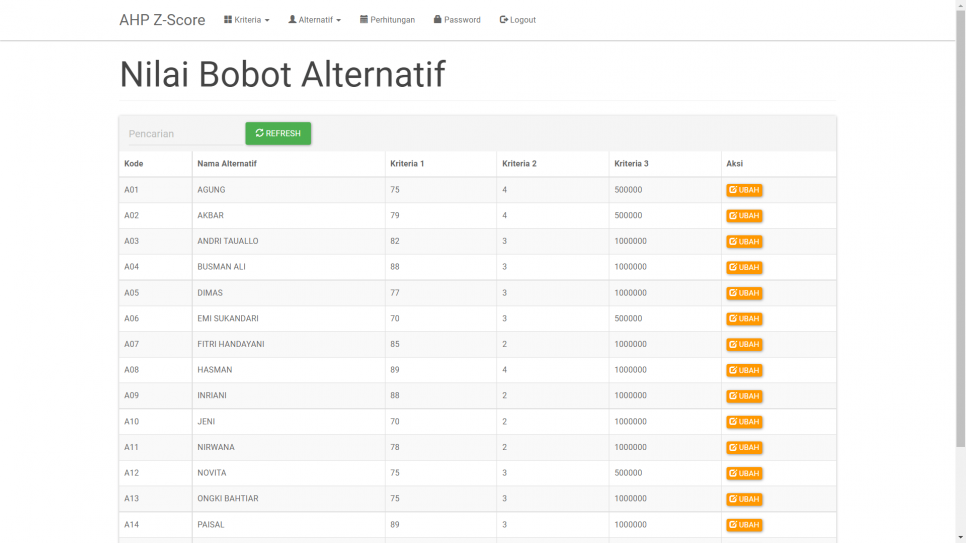
Task: Click UBAH for DIMAS row
Action: click(744, 293)
